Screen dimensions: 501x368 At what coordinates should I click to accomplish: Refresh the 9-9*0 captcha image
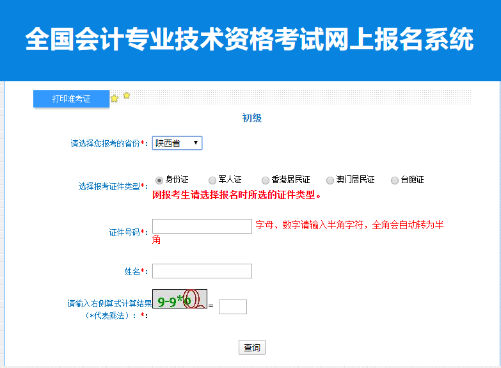coord(180,299)
